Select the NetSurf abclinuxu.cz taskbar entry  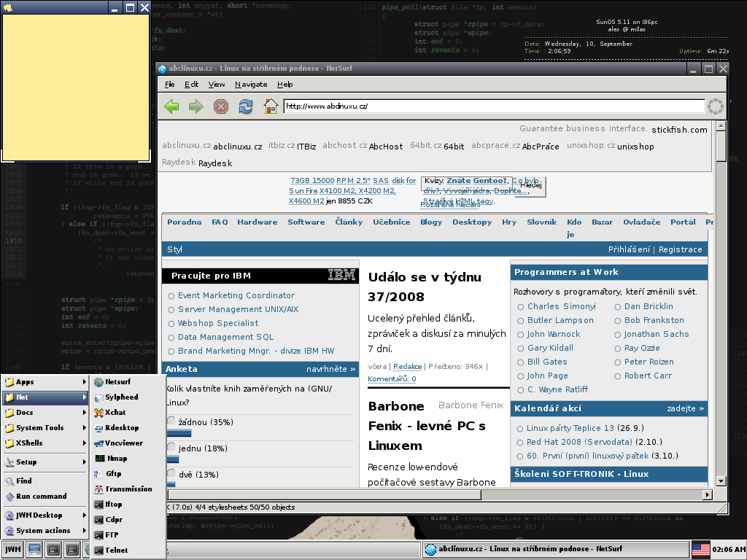(x=555, y=549)
